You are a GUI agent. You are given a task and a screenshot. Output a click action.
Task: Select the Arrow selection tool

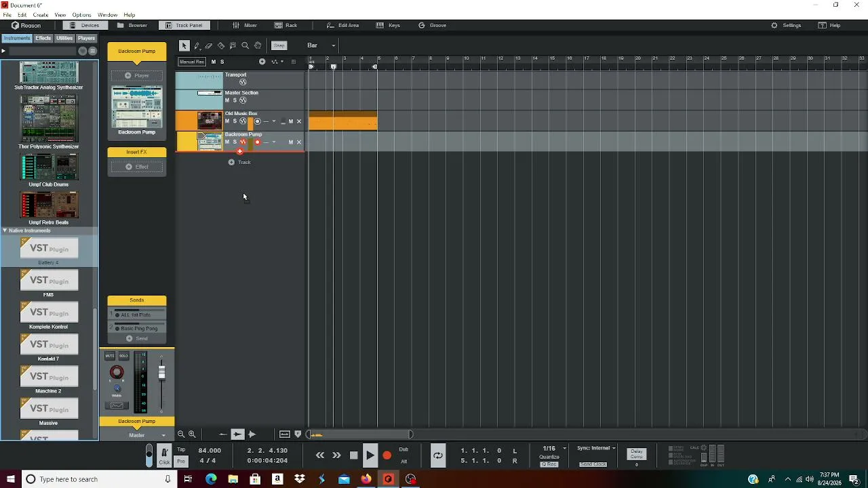[x=184, y=45]
